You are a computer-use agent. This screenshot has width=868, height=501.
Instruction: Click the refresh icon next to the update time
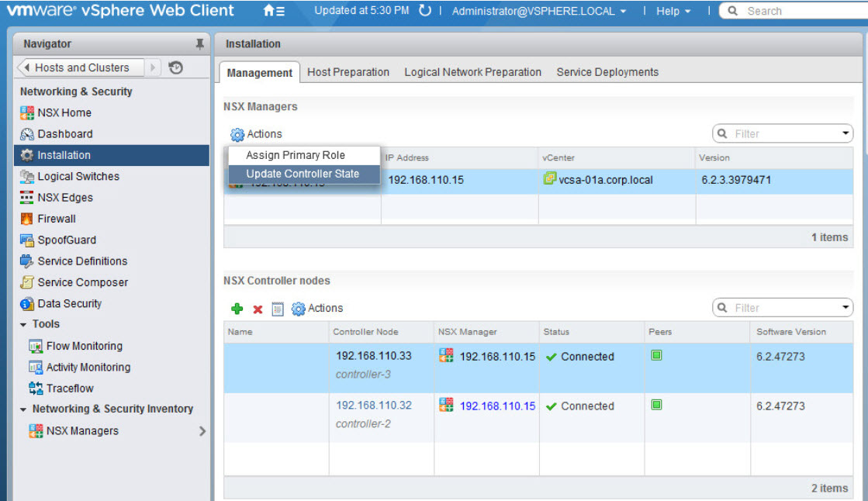coord(424,11)
